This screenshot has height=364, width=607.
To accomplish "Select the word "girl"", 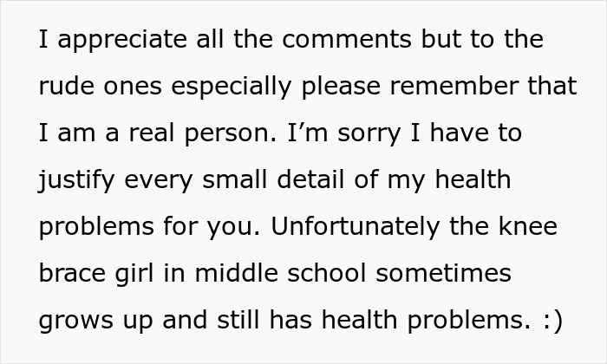I will [134, 275].
